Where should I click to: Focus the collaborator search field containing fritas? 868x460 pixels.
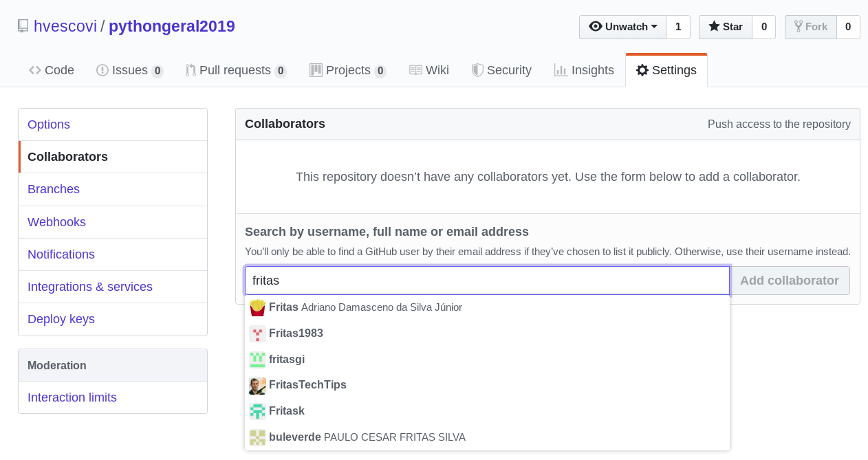[487, 281]
